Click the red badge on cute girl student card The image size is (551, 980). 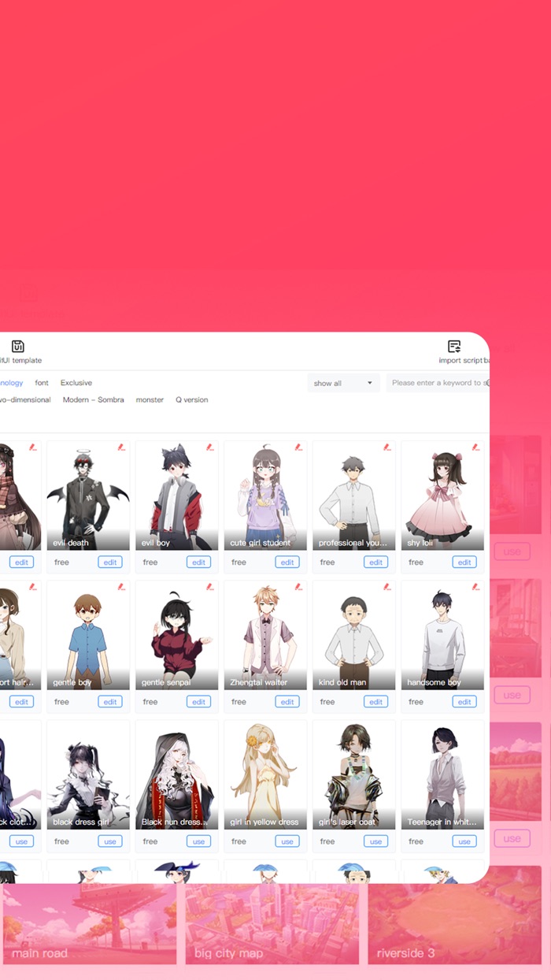[x=298, y=447]
